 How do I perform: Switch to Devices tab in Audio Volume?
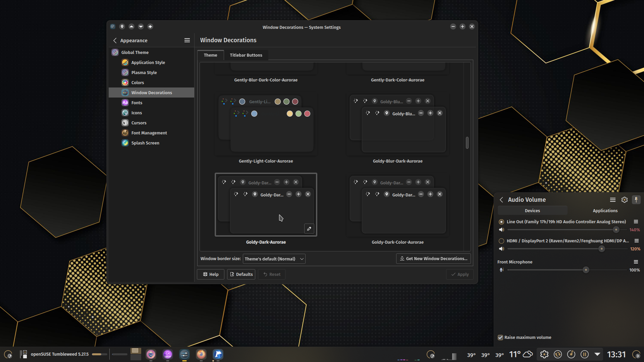(532, 210)
